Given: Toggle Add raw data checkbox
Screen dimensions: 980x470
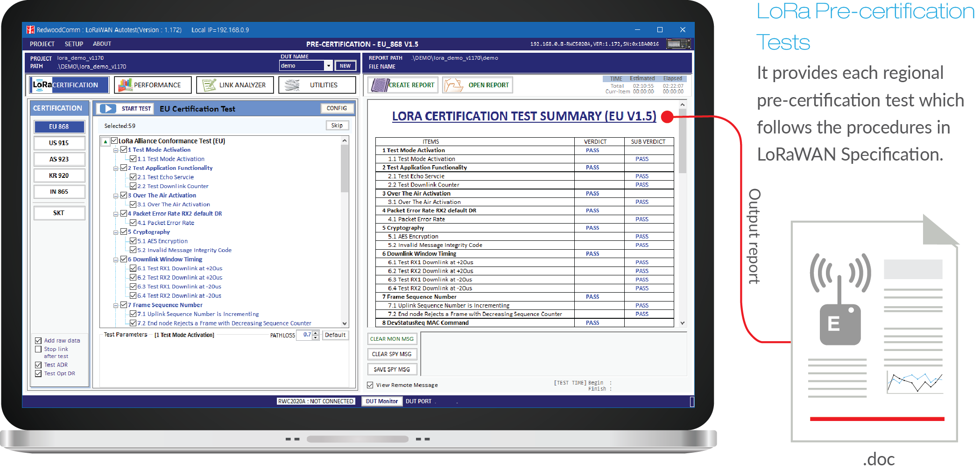Looking at the screenshot, I should click(x=38, y=341).
